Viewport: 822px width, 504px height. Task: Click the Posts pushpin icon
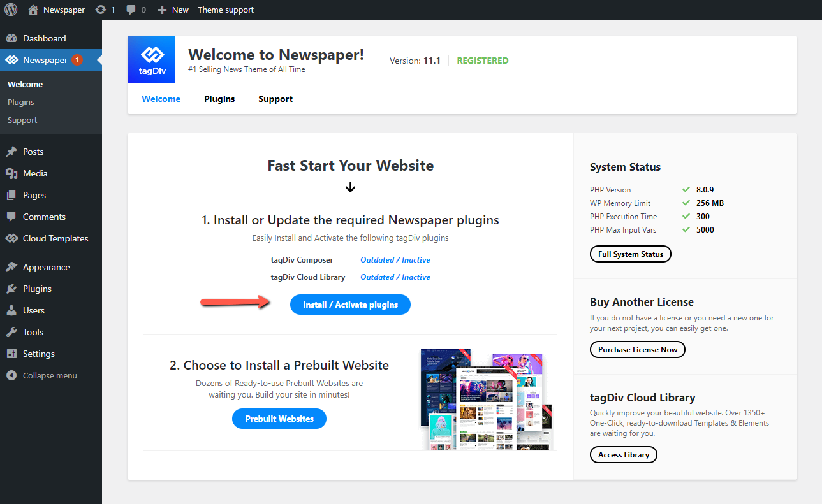11,152
